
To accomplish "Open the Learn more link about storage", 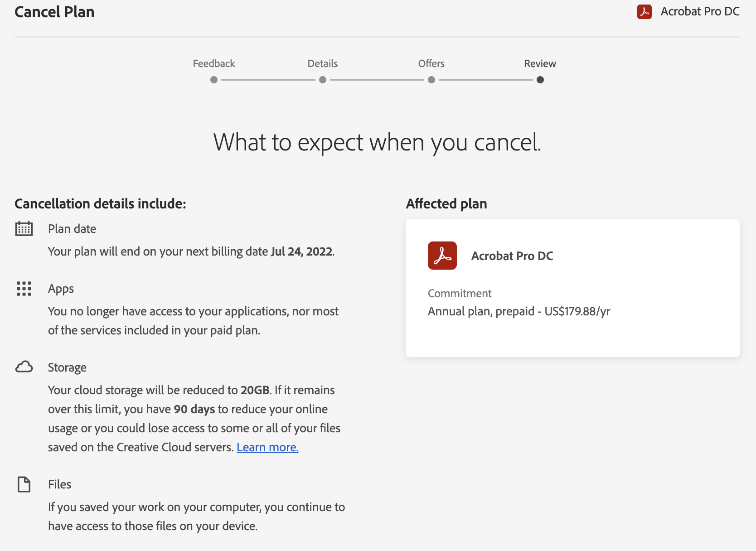I will pos(267,447).
